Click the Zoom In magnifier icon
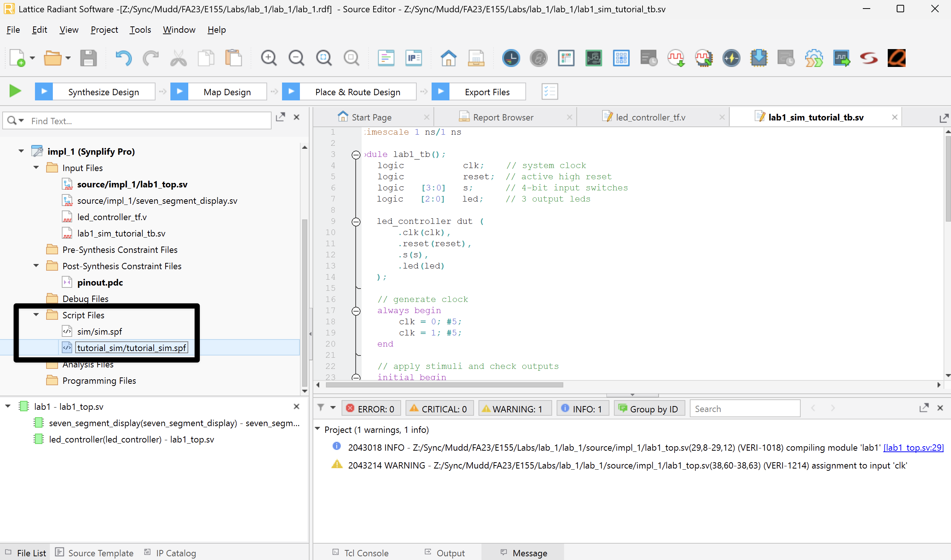Screen dimensions: 951x560 (x=268, y=58)
